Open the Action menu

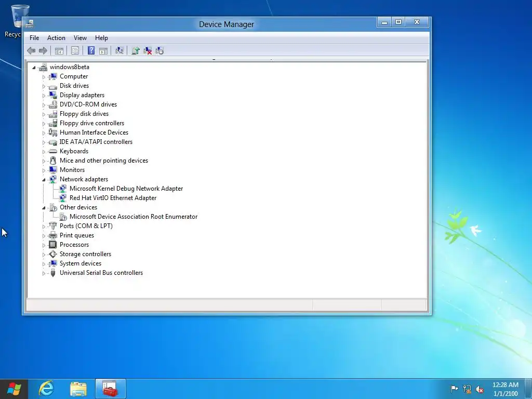click(56, 38)
